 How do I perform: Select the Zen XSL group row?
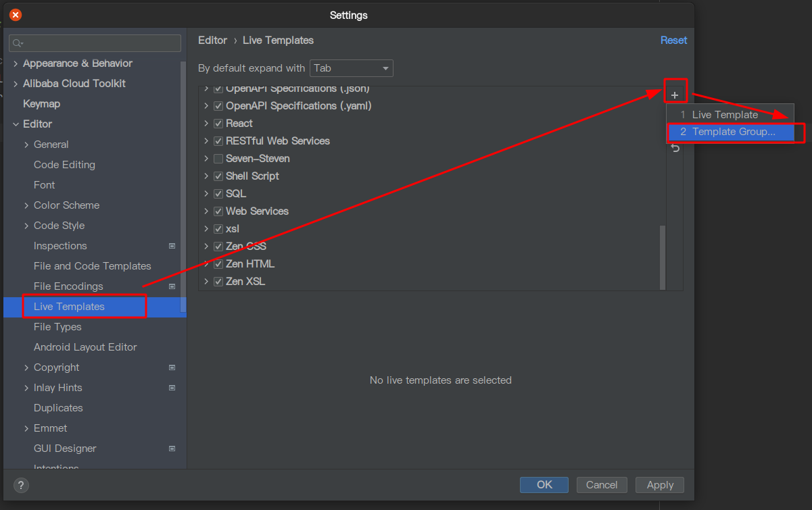point(433,282)
